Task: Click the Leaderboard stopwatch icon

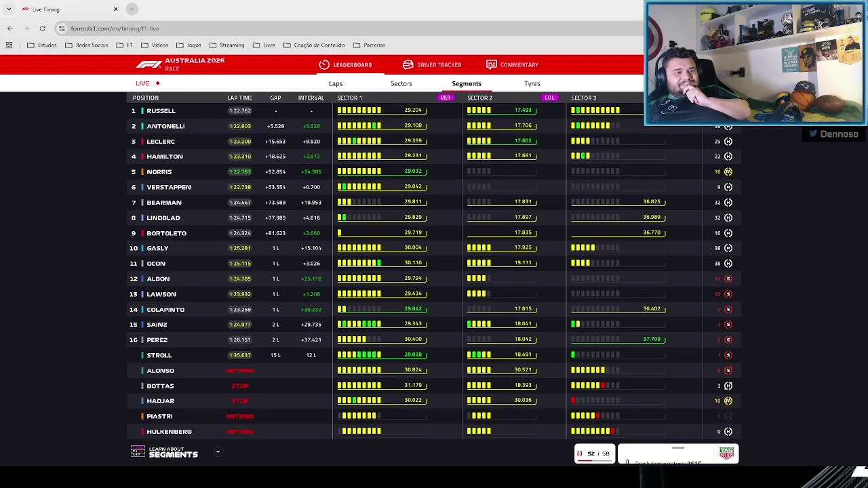Action: [324, 64]
